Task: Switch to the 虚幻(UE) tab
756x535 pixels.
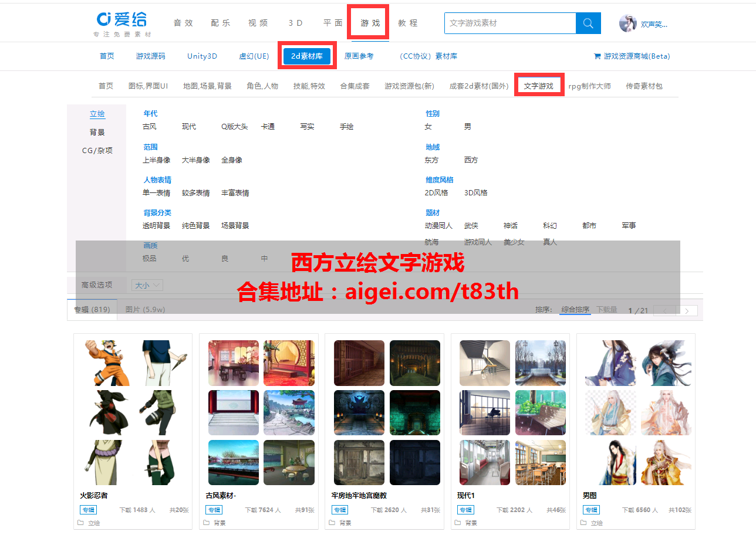Action: point(254,56)
